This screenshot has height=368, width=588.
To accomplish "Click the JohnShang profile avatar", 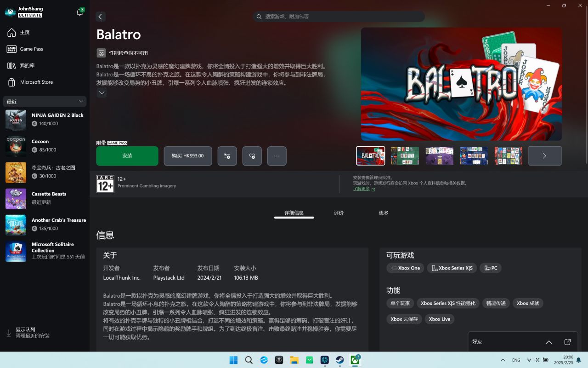I will tap(10, 12).
